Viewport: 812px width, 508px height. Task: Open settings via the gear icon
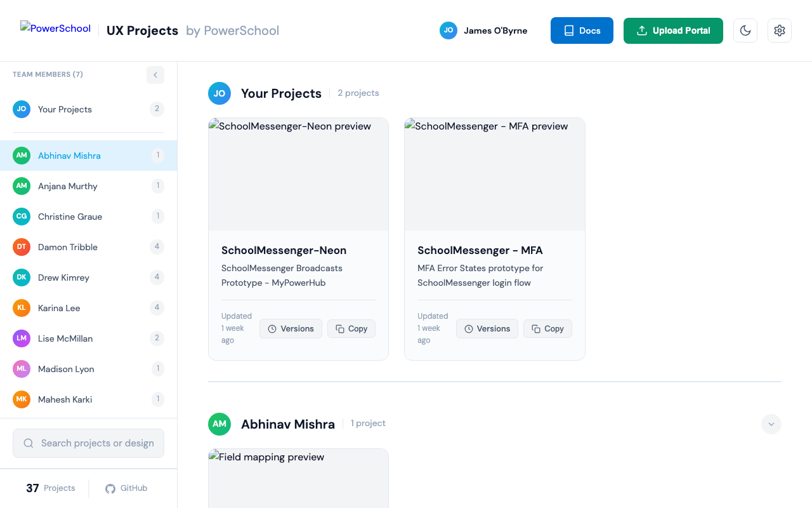[x=779, y=30]
